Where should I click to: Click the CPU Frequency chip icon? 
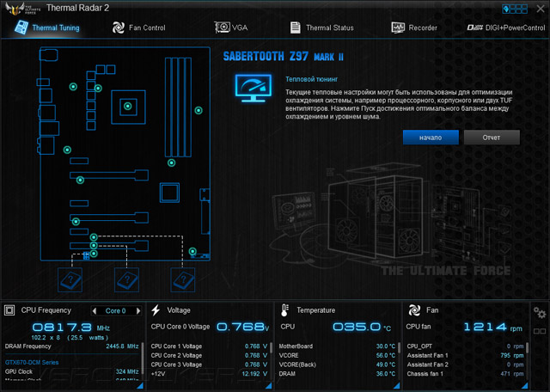(x=9, y=310)
